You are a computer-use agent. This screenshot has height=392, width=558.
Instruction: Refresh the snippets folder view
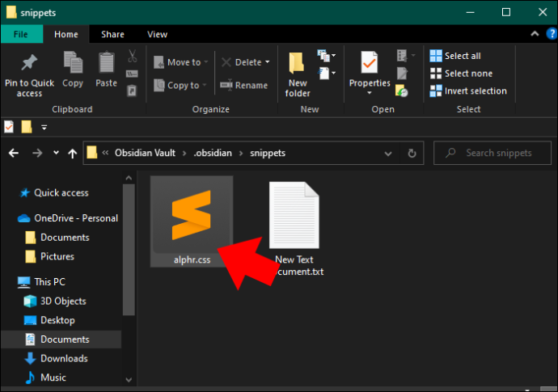click(412, 153)
